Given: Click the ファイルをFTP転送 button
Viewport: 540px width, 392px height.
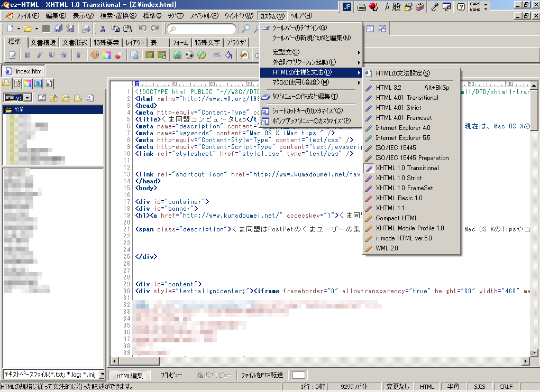Looking at the screenshot, I should (262, 375).
